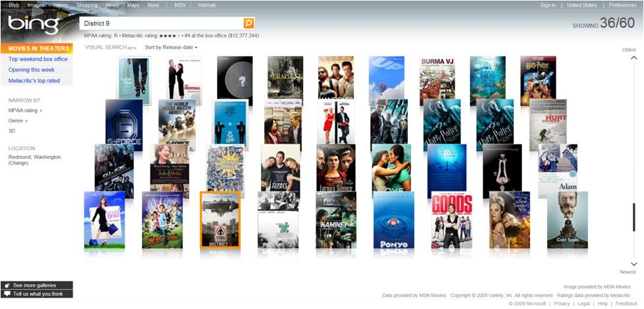Open the Preferences link
The height and width of the screenshot is (309, 644).
(622, 5)
